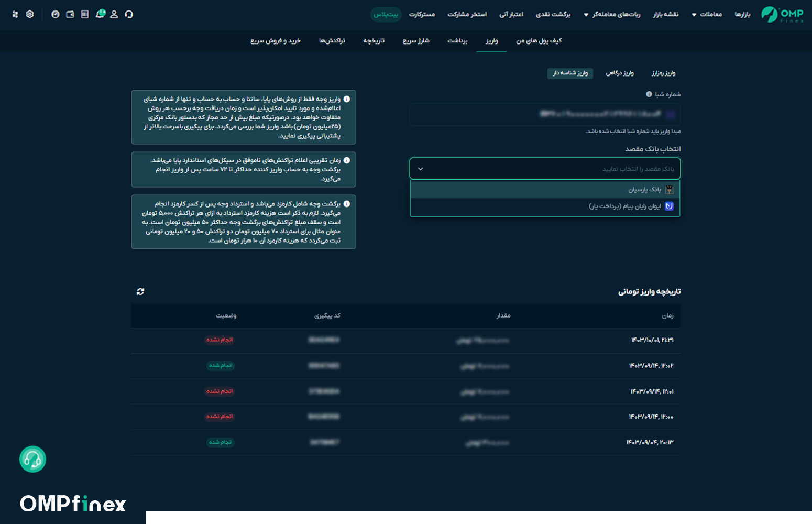
Task: Open مسترکارت menu item
Action: tap(422, 14)
